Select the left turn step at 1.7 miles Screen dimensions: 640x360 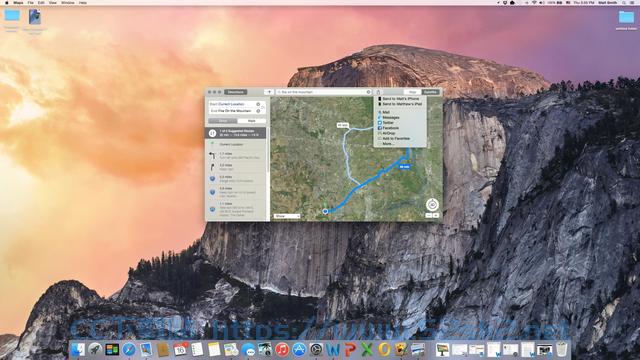pyautogui.click(x=237, y=156)
